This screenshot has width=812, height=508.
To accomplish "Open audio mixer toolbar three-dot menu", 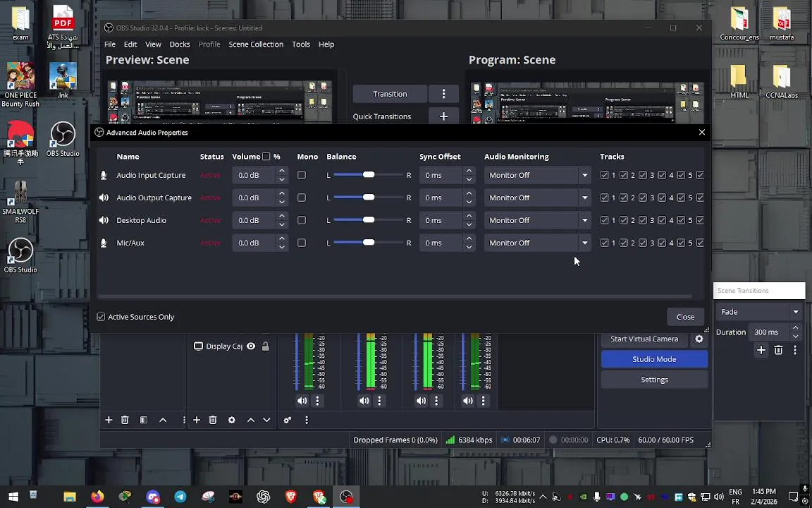I will click(307, 420).
